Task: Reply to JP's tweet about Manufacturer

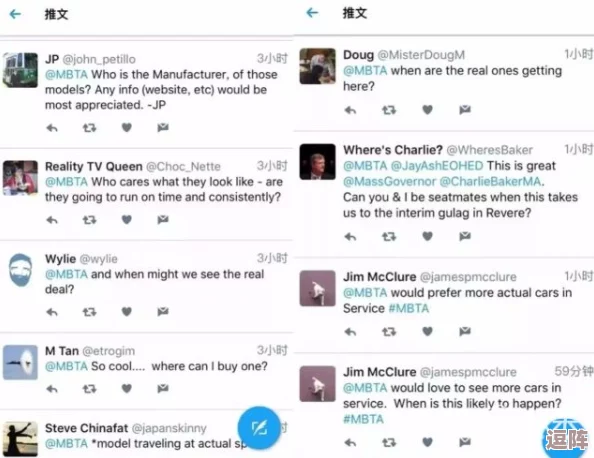Action: tap(52, 128)
